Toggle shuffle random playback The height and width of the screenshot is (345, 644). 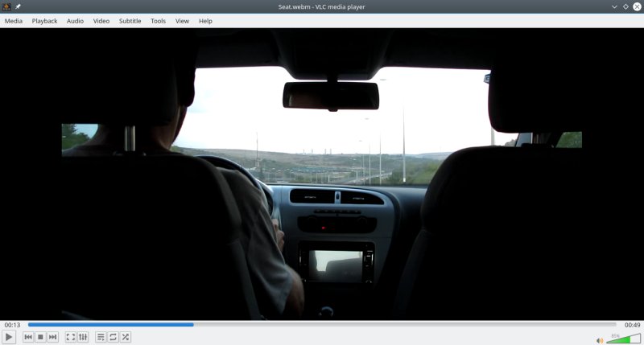[x=126, y=337]
